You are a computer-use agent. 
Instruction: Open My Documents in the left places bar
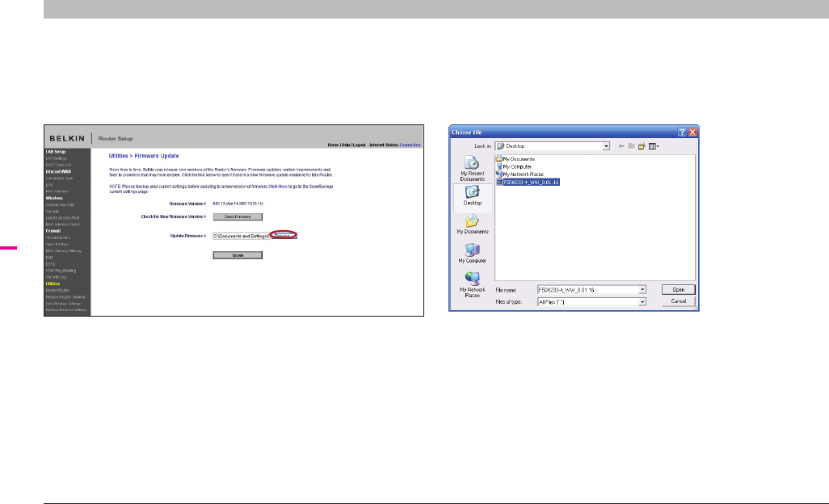coord(472,225)
